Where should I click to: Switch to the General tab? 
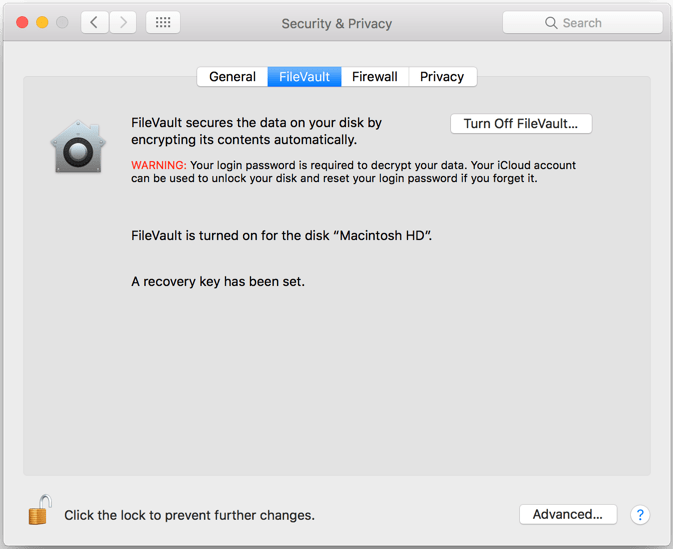[232, 77]
